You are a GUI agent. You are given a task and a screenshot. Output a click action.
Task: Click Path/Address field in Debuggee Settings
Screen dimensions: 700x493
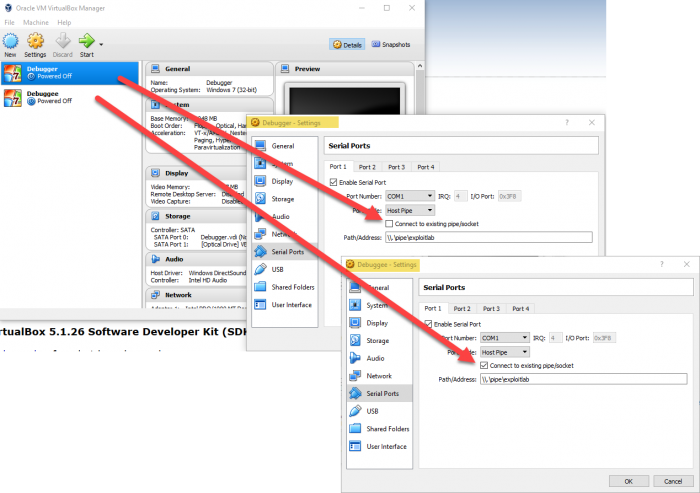583,379
